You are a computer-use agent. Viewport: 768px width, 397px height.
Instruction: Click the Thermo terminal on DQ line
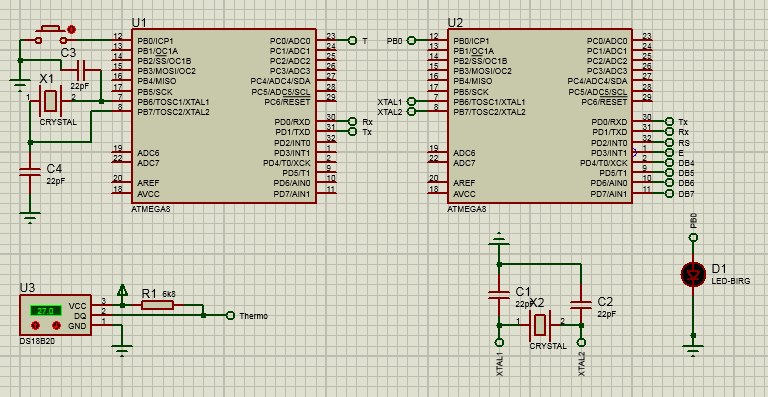[x=230, y=316]
